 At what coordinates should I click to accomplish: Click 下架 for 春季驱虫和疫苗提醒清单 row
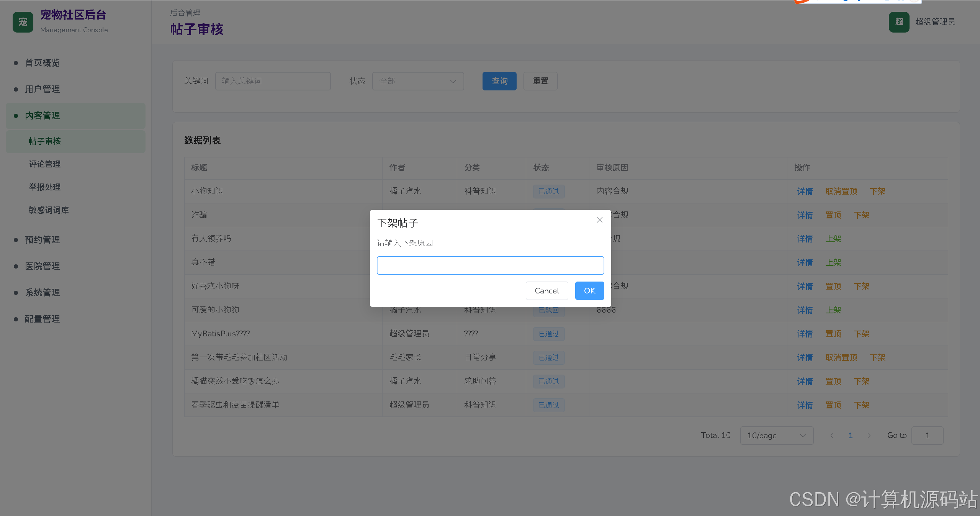pos(861,405)
